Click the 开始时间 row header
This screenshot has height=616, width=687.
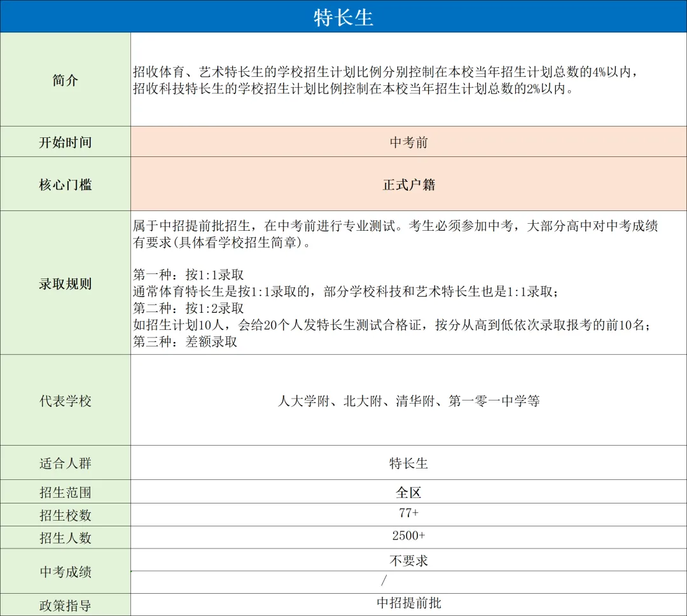point(66,142)
